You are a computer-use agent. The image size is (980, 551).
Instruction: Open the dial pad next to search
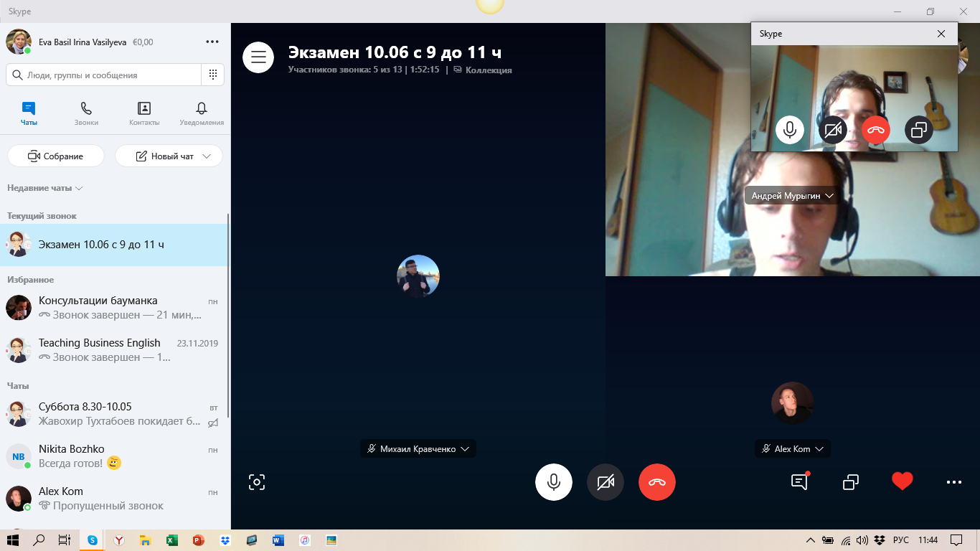(x=213, y=75)
